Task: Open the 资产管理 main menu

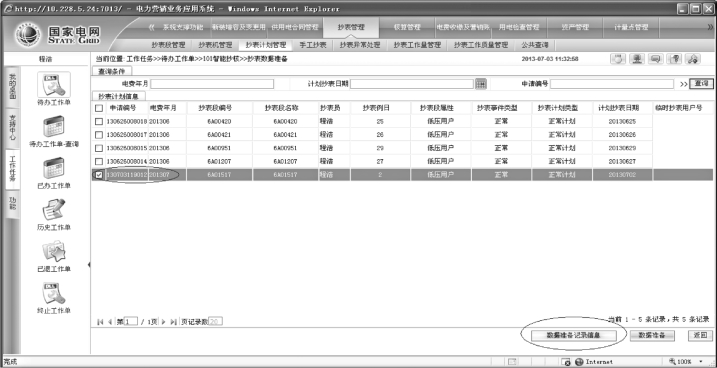Action: 575,27
